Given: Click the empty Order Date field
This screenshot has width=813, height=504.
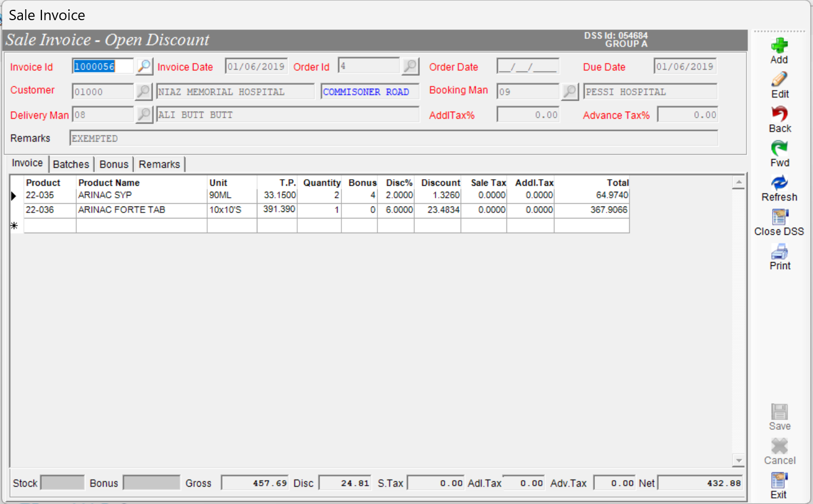Looking at the screenshot, I should click(x=528, y=66).
